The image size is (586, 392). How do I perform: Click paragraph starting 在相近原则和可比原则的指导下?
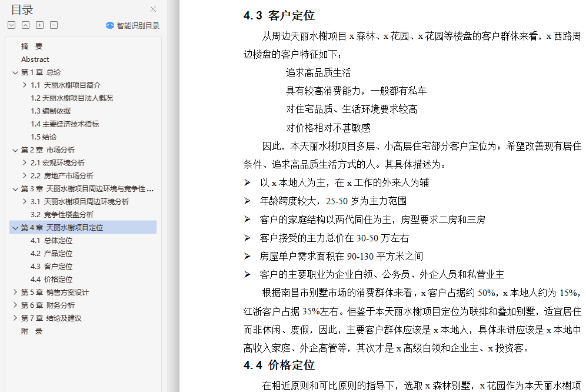(x=422, y=386)
